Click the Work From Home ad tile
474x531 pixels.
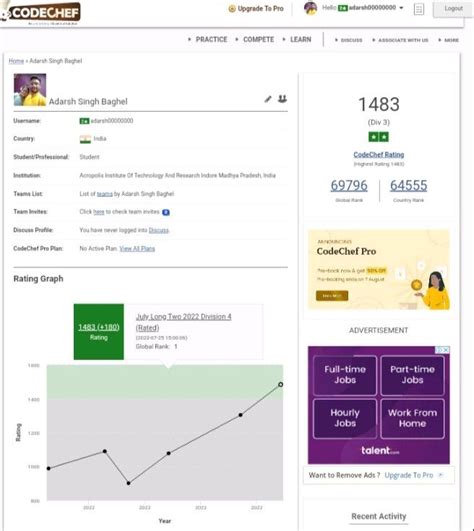click(412, 419)
